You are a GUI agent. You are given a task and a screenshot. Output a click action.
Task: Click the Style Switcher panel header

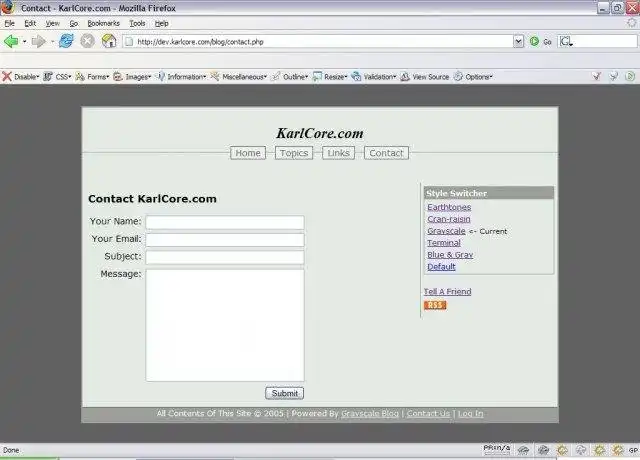point(489,193)
